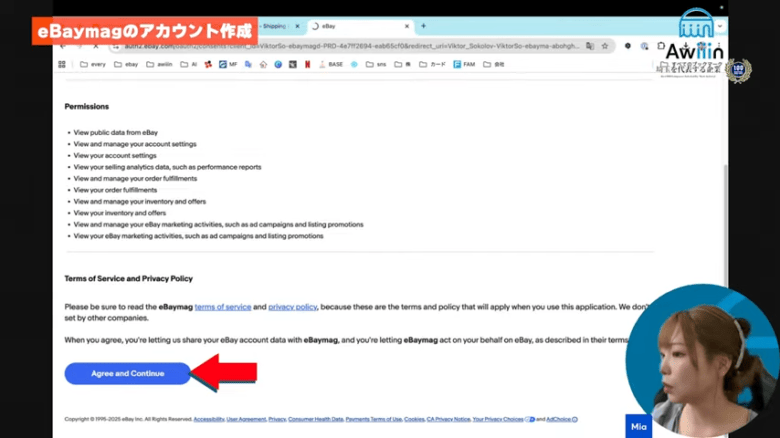Image resolution: width=780 pixels, height=438 pixels.
Task: Open the eBaymag privacy policy link
Action: coord(292,306)
